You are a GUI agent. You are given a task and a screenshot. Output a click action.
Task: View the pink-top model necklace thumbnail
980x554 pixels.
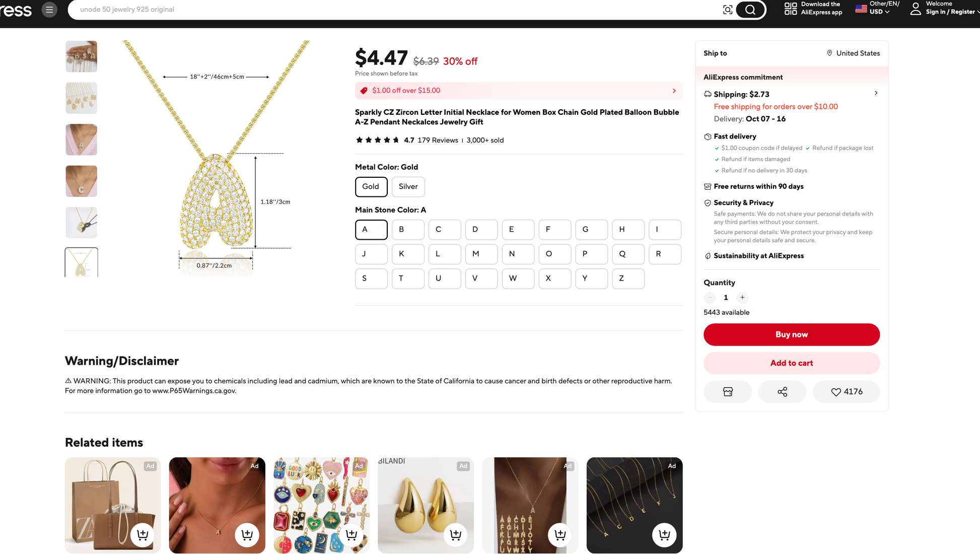(x=82, y=140)
